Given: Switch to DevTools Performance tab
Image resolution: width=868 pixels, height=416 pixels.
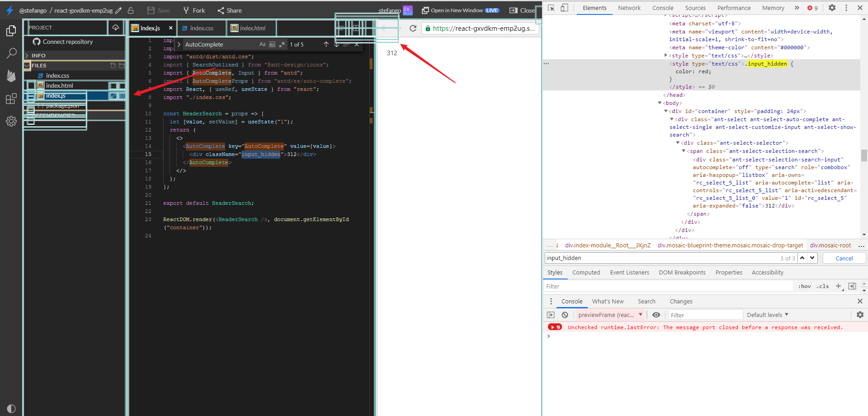Looking at the screenshot, I should click(734, 8).
